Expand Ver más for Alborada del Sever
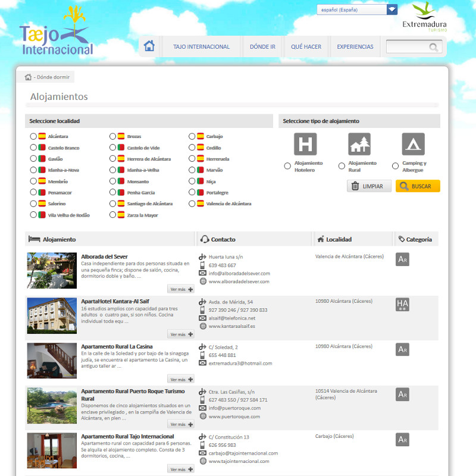The height and width of the screenshot is (476, 476). point(181,289)
